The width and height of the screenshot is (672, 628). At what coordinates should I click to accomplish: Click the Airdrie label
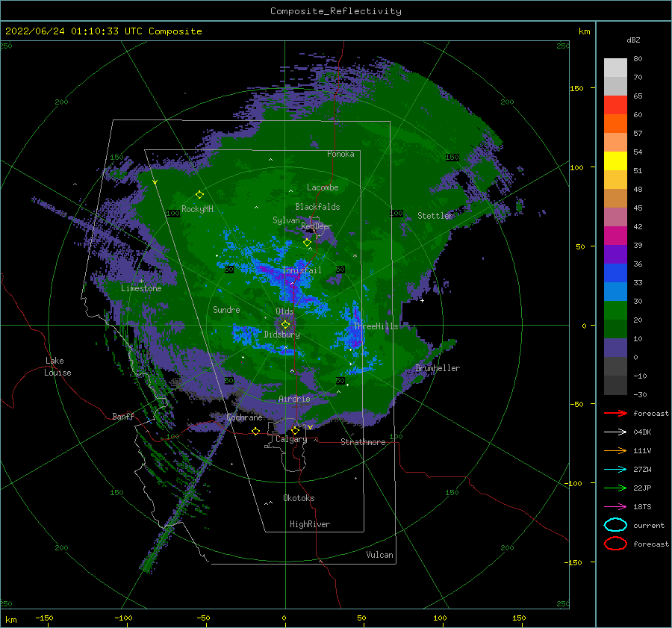294,399
